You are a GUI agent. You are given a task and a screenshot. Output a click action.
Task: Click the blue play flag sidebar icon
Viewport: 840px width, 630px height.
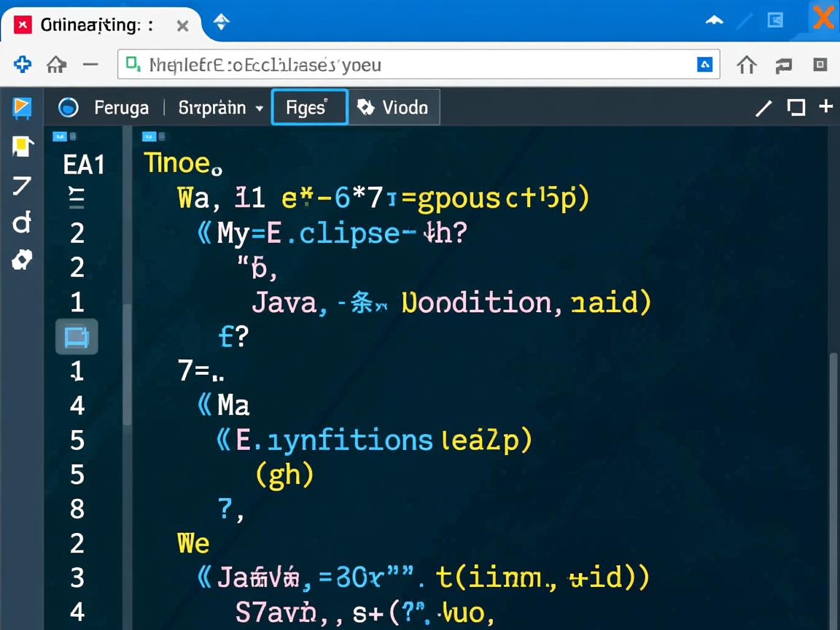click(22, 108)
